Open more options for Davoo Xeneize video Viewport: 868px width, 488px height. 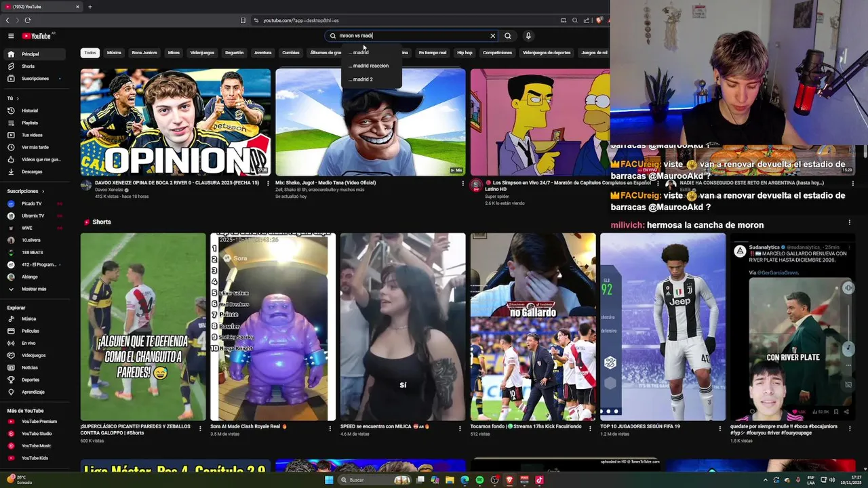[x=269, y=183]
